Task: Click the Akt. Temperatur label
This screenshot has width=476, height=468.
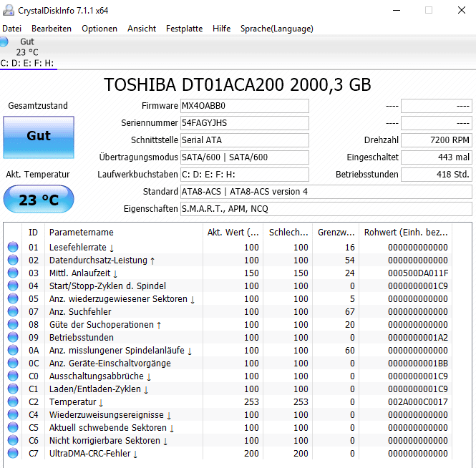Action: (x=38, y=175)
